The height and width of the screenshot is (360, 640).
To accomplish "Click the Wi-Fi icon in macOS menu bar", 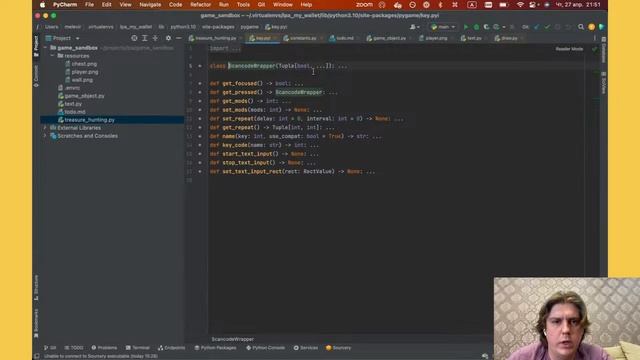I will [520, 5].
